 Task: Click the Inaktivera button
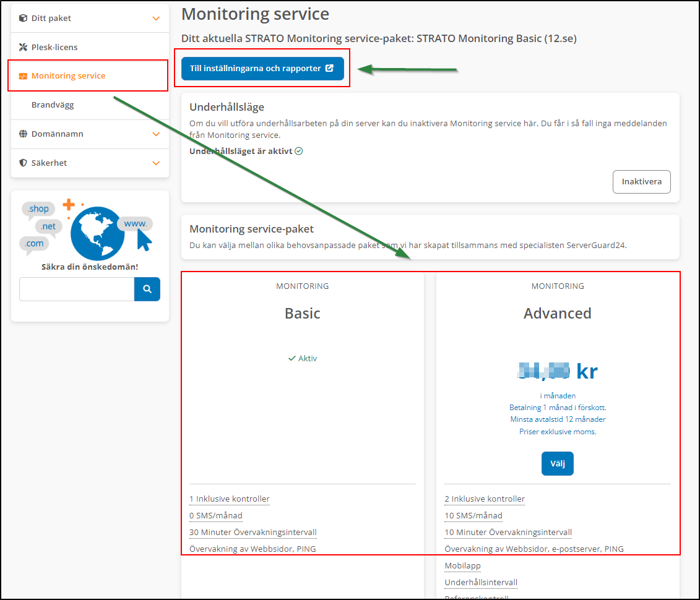pos(642,182)
